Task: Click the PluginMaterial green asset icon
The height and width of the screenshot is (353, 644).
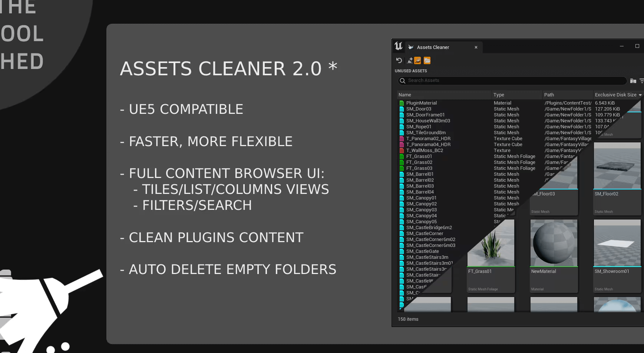Action: 402,103
